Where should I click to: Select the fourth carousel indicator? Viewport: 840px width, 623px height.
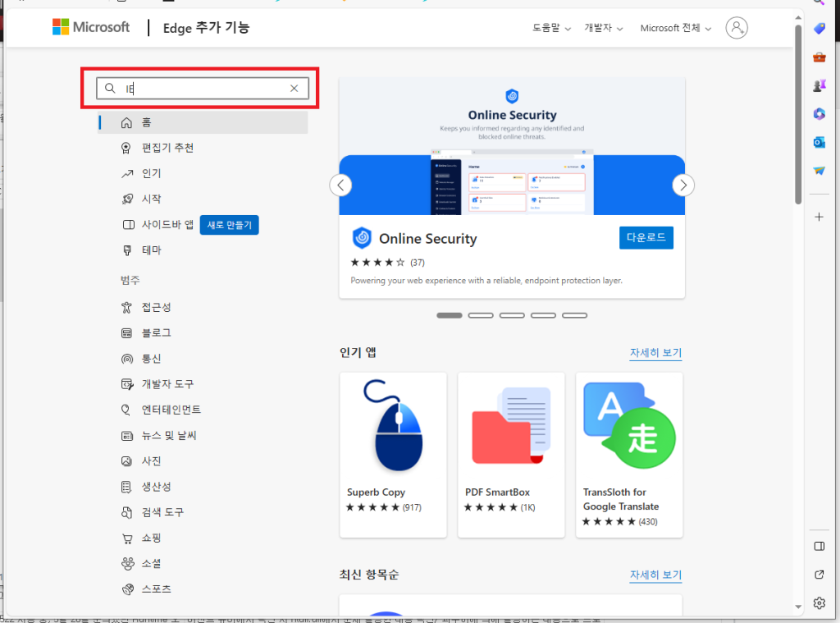[x=543, y=315]
